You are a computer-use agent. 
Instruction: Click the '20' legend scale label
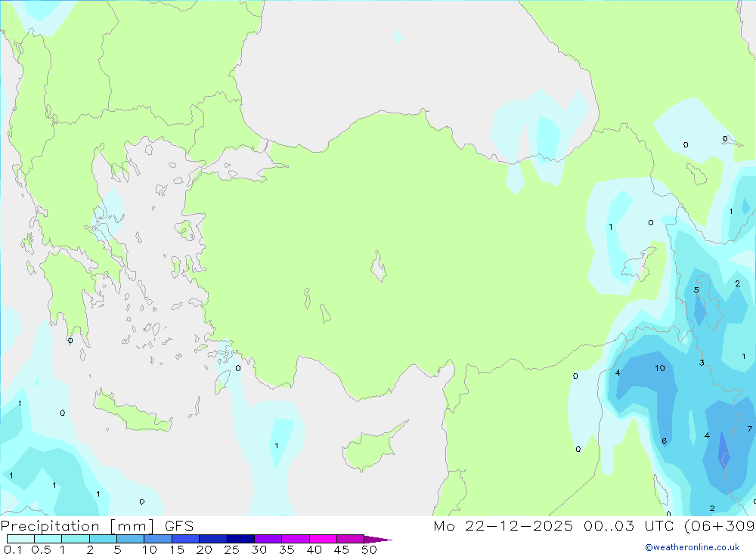click(x=204, y=549)
